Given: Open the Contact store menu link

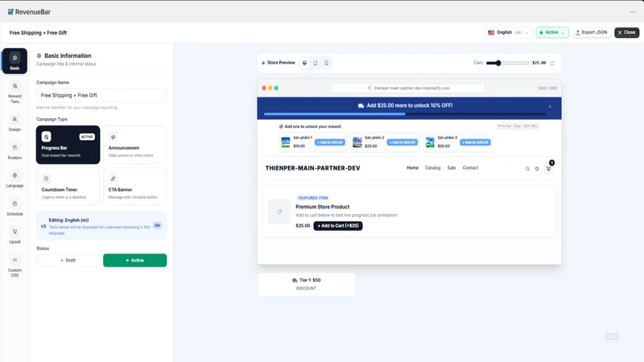Looking at the screenshot, I should pyautogui.click(x=470, y=168).
